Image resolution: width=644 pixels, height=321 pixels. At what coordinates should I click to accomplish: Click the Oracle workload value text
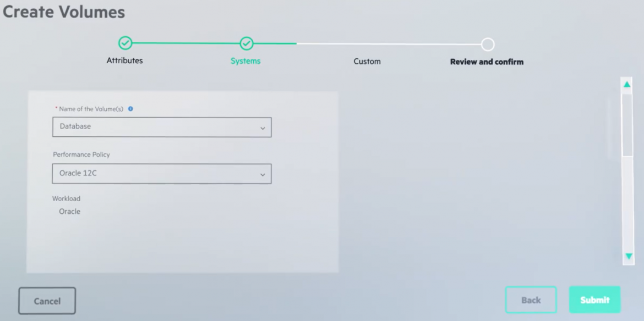click(x=69, y=211)
